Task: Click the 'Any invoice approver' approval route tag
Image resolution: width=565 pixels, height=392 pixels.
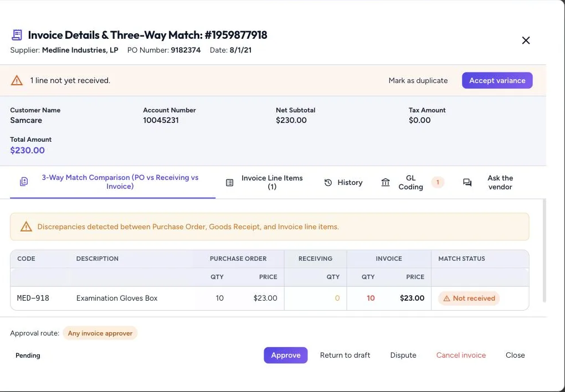Action: (x=100, y=333)
